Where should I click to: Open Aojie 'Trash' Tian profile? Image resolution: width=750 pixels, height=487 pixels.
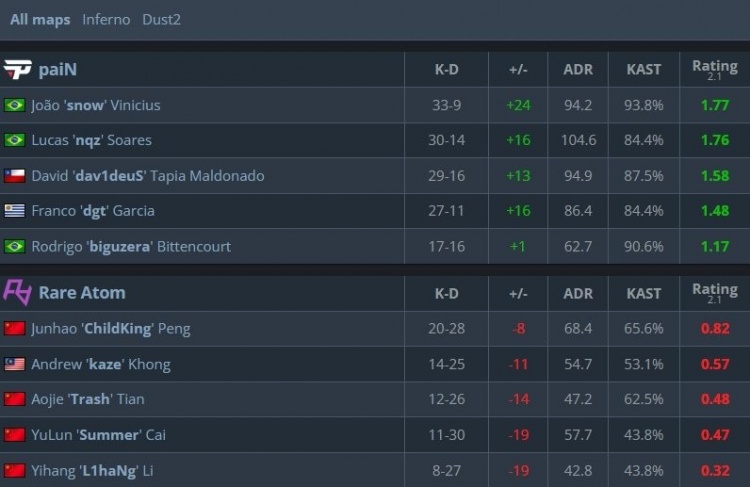pyautogui.click(x=88, y=399)
